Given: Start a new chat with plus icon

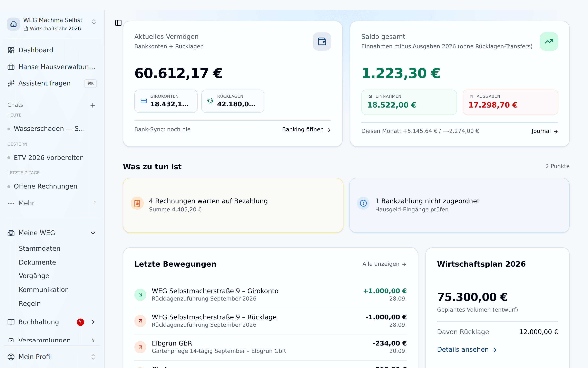Looking at the screenshot, I should [92, 105].
